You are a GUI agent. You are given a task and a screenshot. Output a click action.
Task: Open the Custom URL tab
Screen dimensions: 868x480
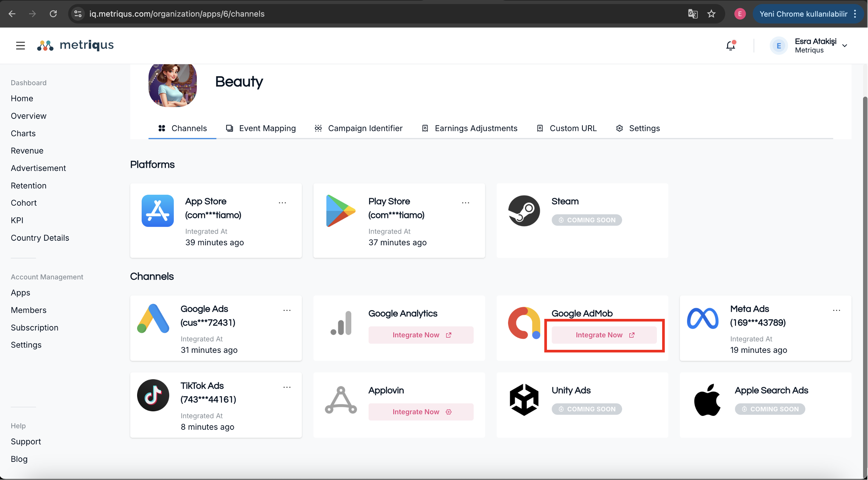click(567, 128)
